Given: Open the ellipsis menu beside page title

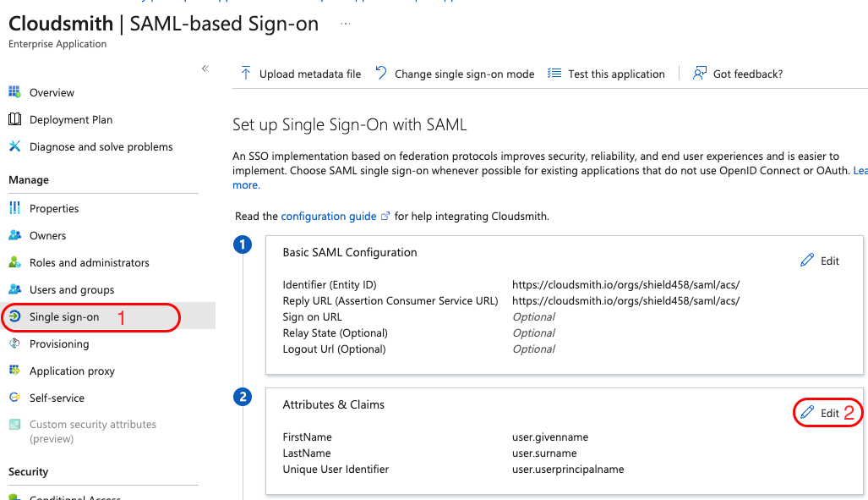Looking at the screenshot, I should [345, 24].
